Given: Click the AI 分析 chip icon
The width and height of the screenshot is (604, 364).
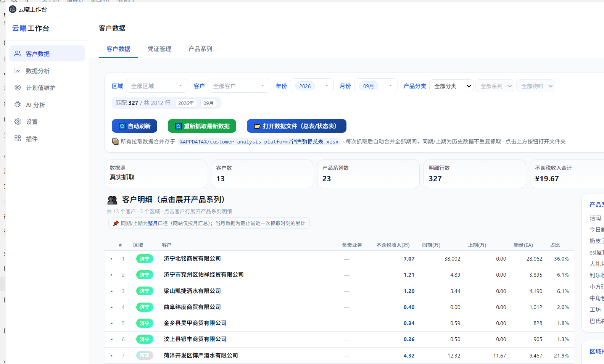Looking at the screenshot, I should click(18, 105).
